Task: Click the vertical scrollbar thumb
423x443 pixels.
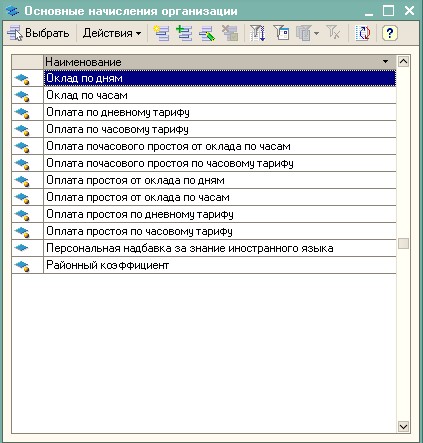Action: pyautogui.click(x=403, y=243)
